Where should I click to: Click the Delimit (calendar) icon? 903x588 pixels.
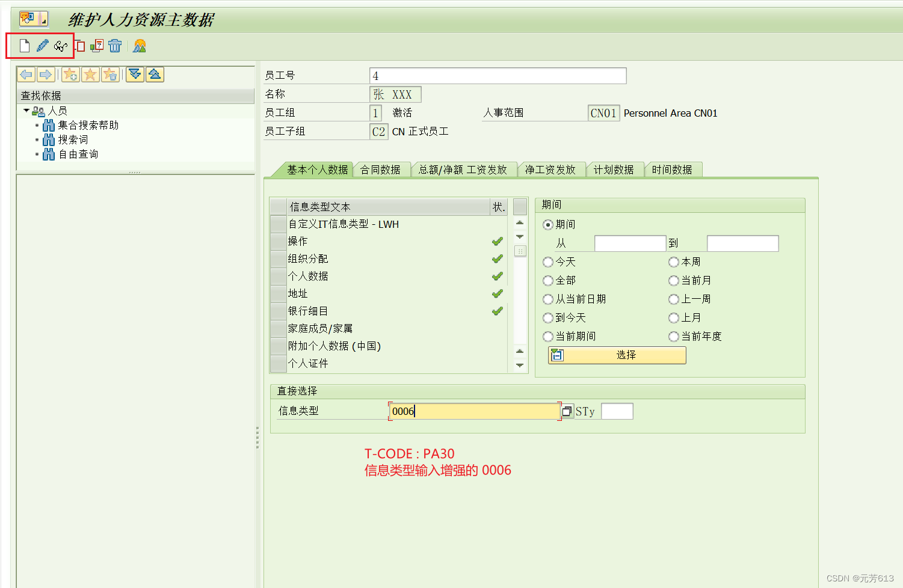click(x=97, y=46)
